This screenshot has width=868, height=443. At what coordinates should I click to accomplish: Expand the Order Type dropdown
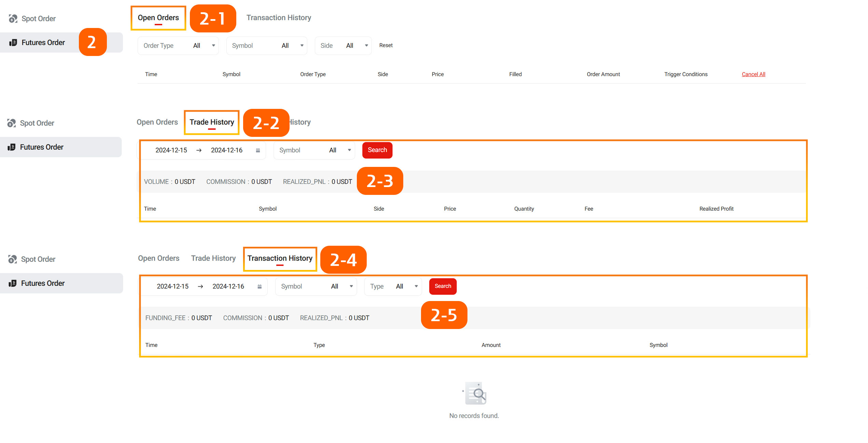click(178, 45)
